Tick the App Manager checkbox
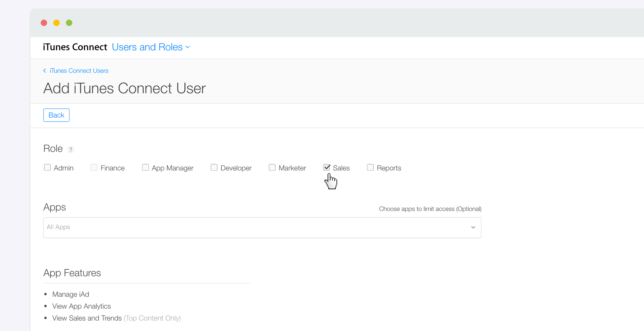Viewport: 644px width, 331px height. click(x=145, y=167)
